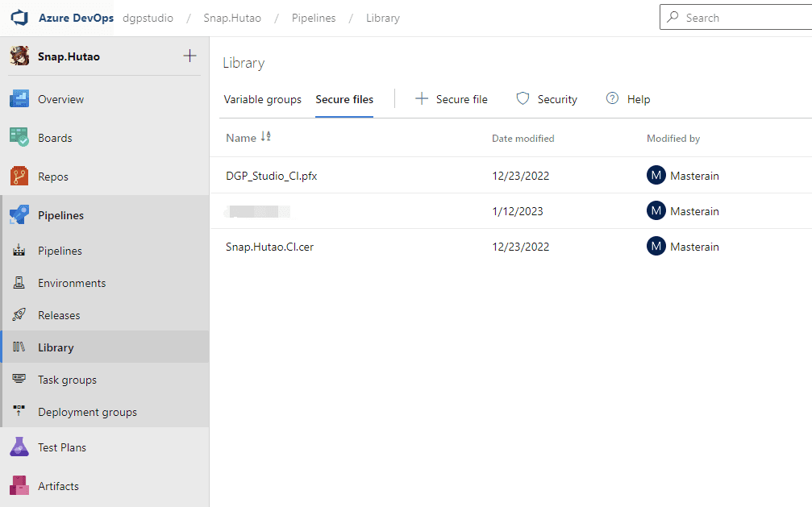This screenshot has height=507, width=812.
Task: Click the Library page heading
Action: pyautogui.click(x=244, y=63)
